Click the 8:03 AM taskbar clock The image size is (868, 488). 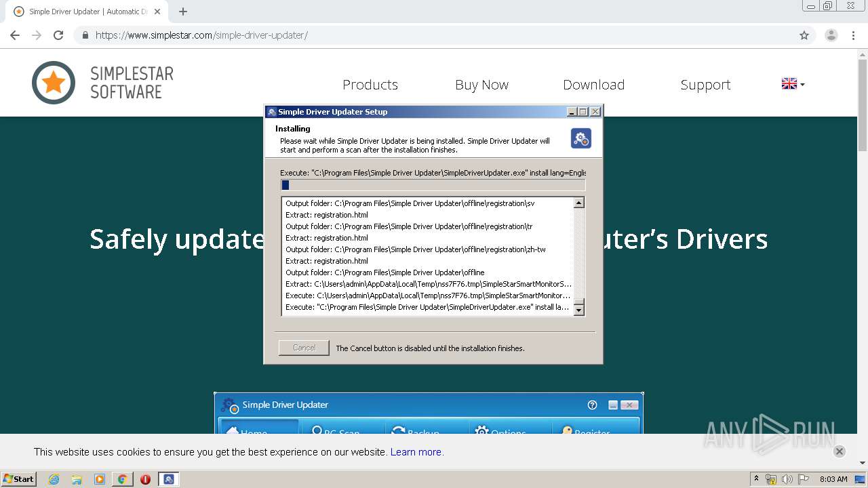(x=833, y=479)
